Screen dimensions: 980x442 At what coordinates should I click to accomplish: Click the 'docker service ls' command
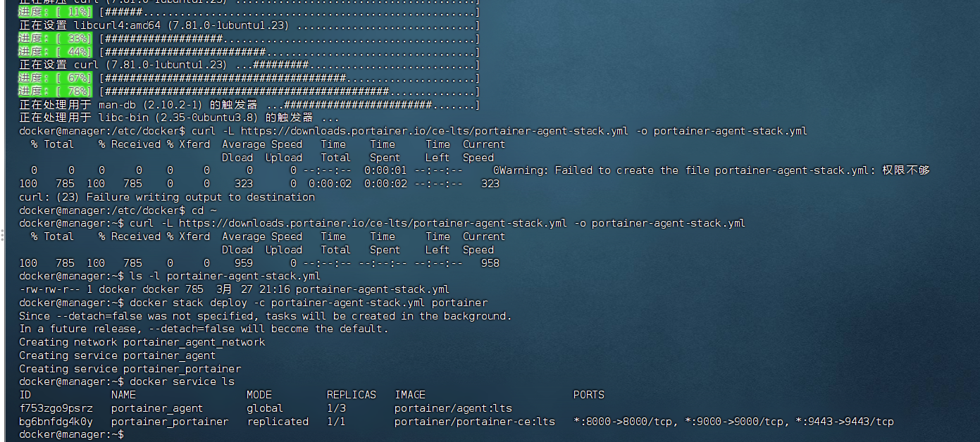pyautogui.click(x=182, y=381)
